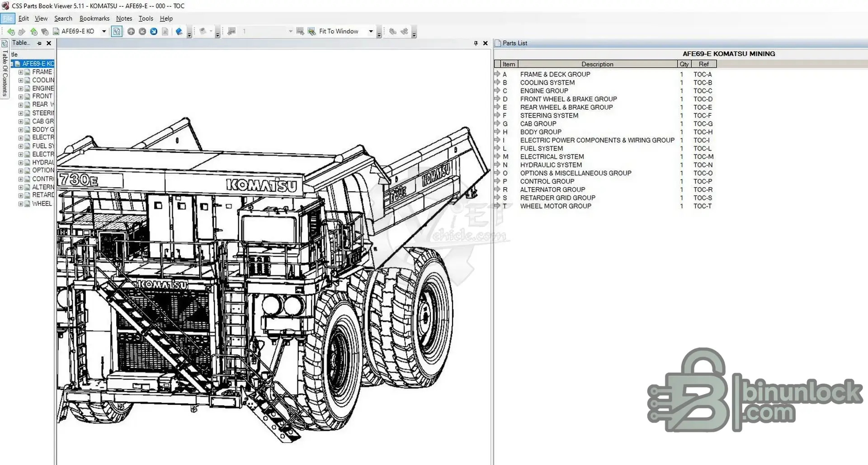
Task: Click the arrow icon for item T
Action: coord(497,206)
